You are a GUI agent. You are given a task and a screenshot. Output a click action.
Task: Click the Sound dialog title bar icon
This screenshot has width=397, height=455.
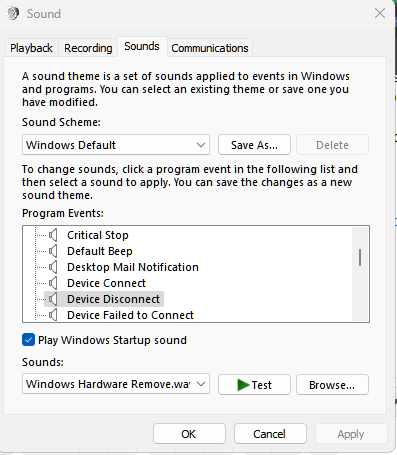tap(13, 14)
